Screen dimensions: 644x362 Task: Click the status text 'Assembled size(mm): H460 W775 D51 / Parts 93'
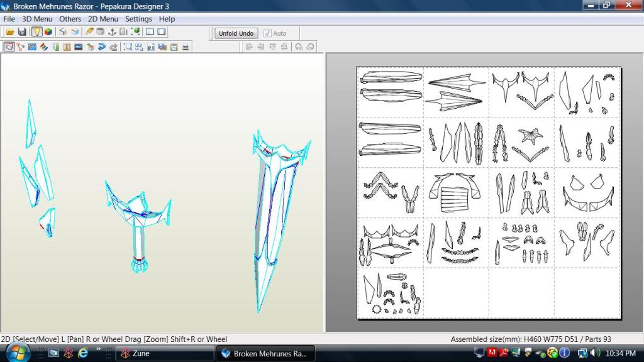coord(531,339)
